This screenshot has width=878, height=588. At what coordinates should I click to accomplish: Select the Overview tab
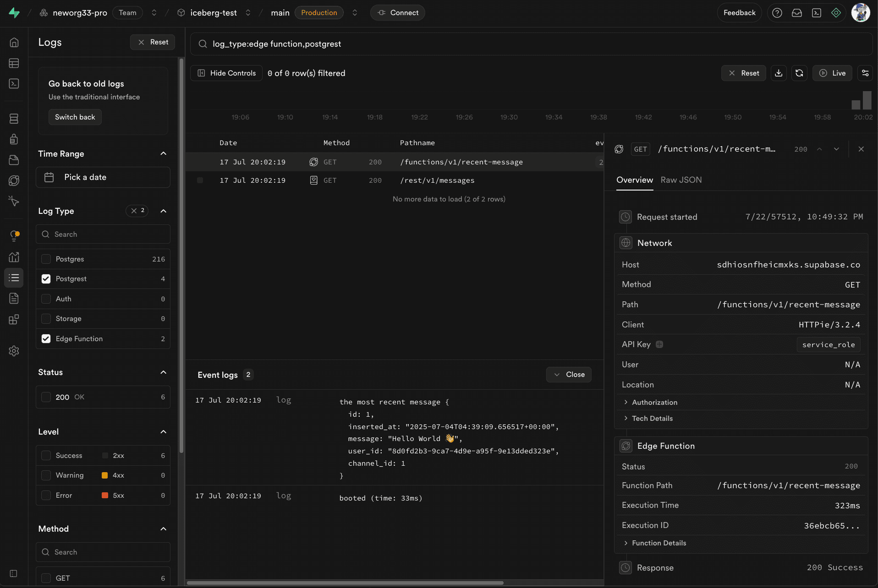click(635, 180)
